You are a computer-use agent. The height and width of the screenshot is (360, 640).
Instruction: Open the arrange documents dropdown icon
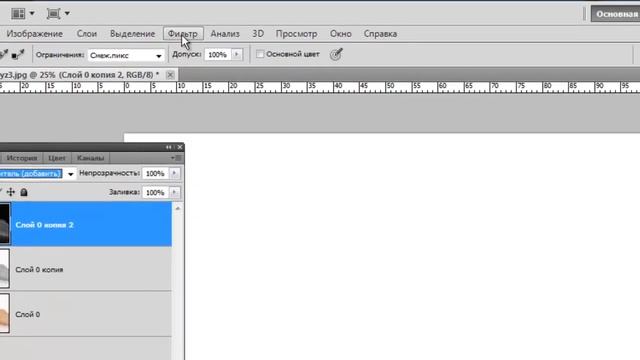tap(22, 14)
